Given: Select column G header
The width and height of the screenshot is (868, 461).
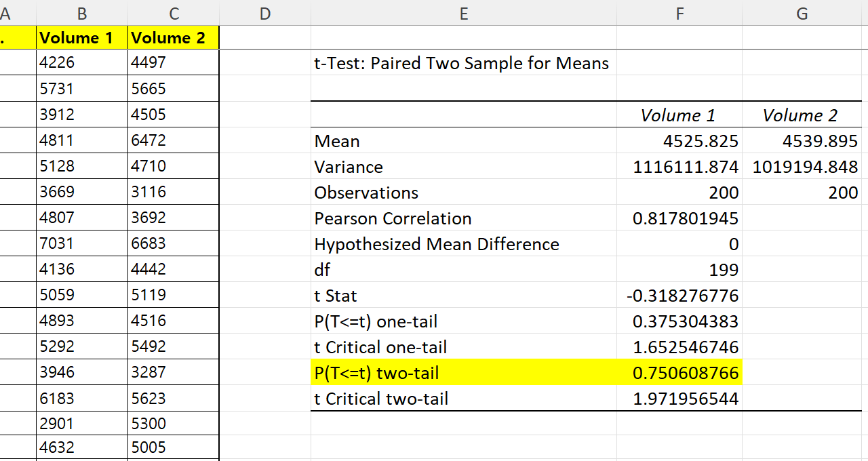Looking at the screenshot, I should [802, 13].
